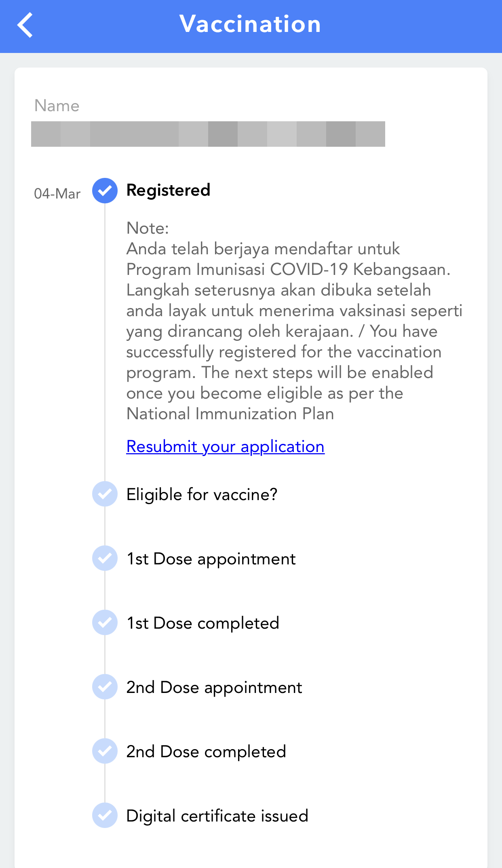Click the 2nd Dose appointment step icon

tap(105, 687)
